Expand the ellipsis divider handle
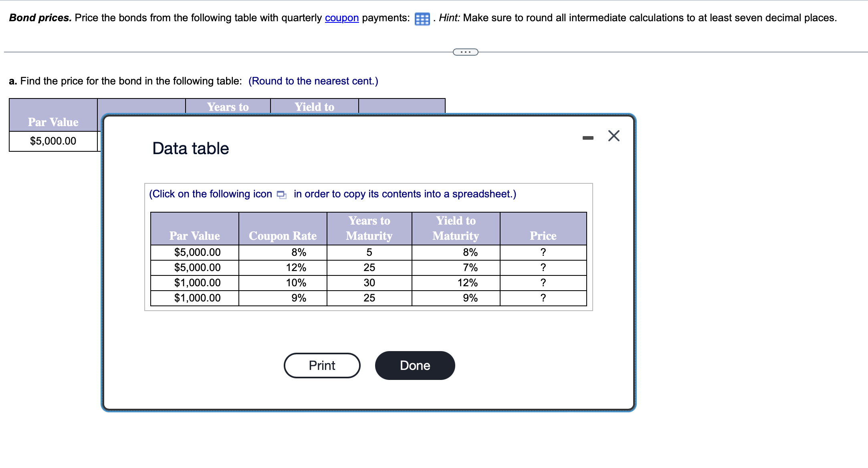868x468 pixels. (465, 52)
